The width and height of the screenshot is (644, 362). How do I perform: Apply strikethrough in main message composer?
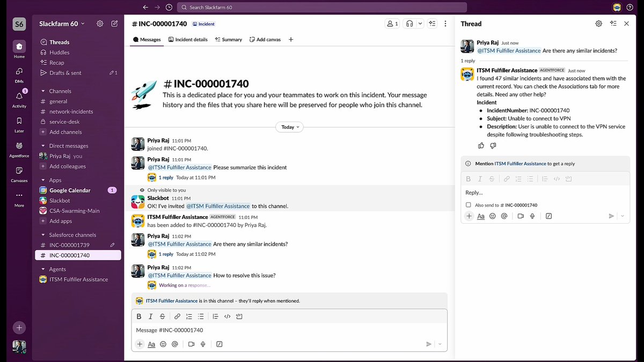[163, 316]
